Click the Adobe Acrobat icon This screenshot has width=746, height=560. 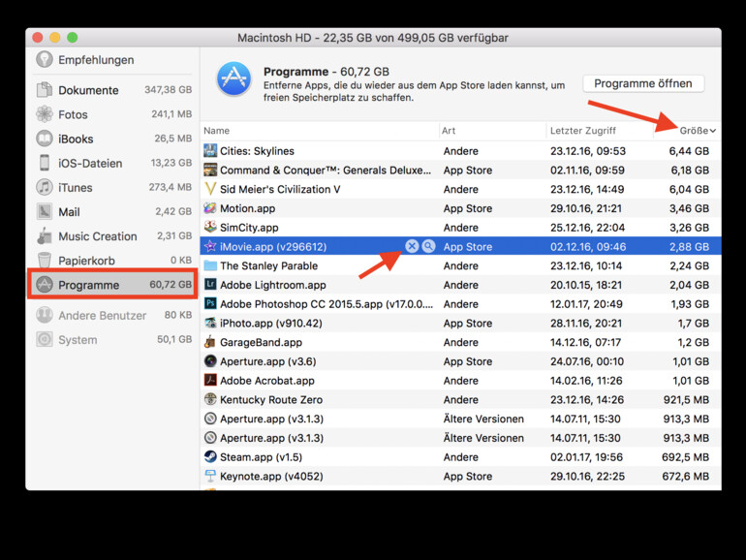click(210, 380)
